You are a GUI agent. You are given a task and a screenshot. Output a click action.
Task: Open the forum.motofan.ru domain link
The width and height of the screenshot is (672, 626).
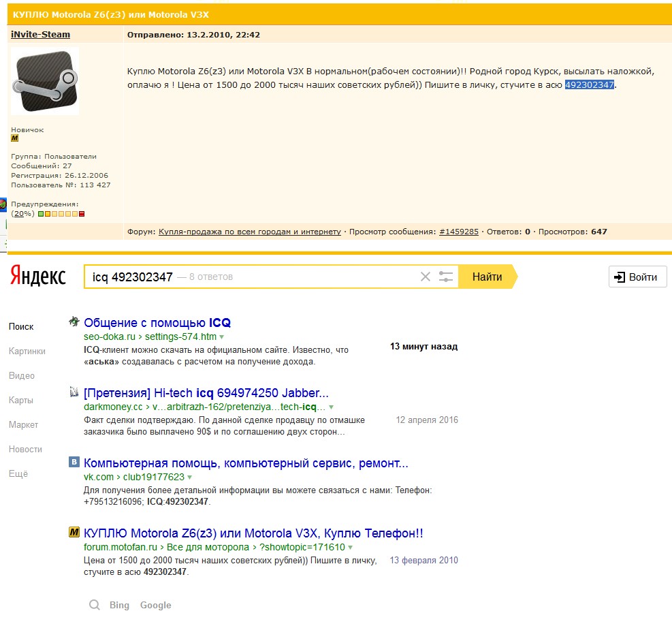pyautogui.click(x=121, y=547)
